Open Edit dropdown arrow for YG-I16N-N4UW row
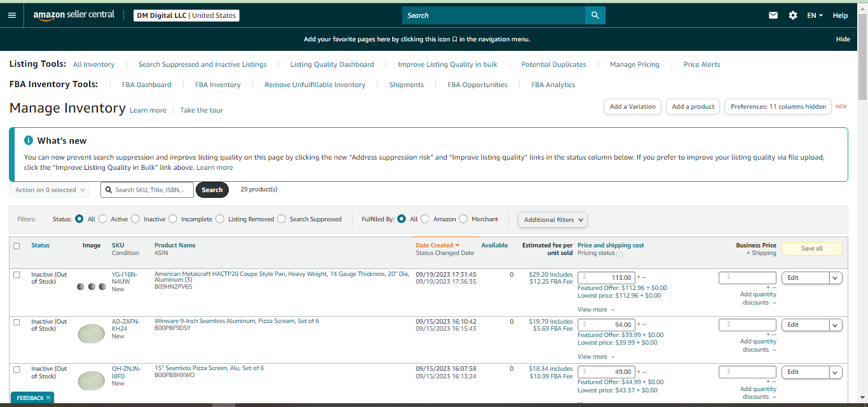Screen dimensions: 868x407 click(836, 278)
